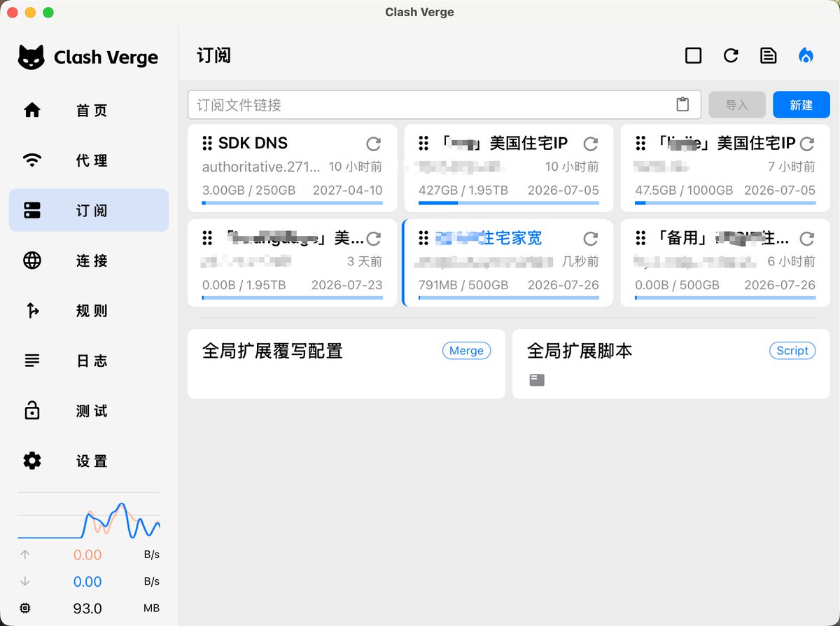
Task: Click the 住宅家宽 profile name
Action: [489, 239]
